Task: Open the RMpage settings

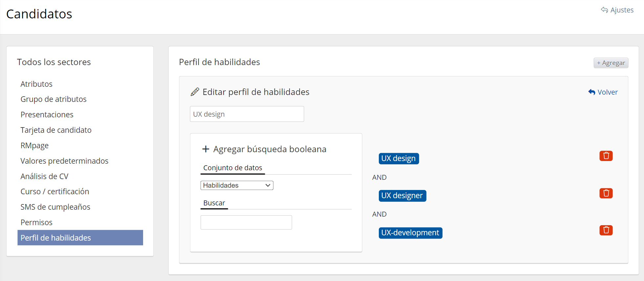Action: click(34, 146)
